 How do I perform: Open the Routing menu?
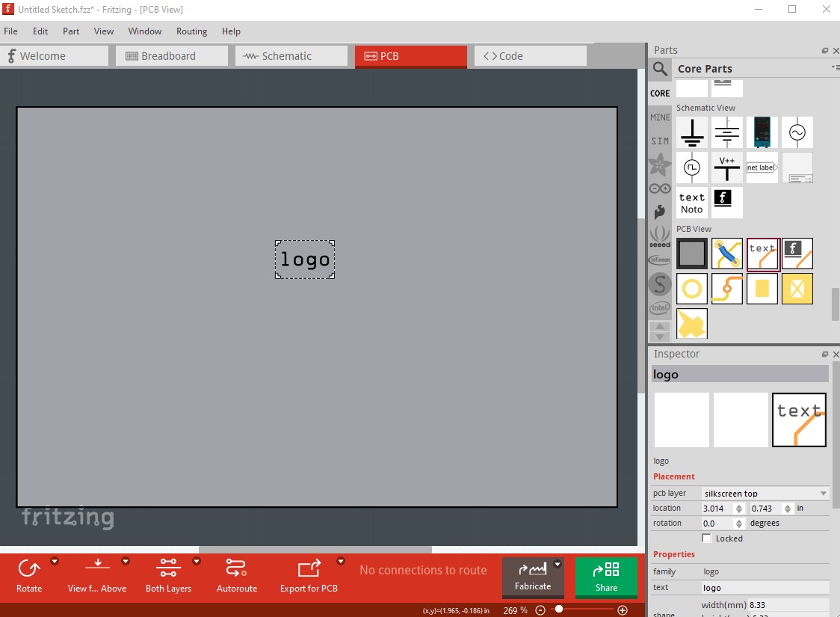coord(191,31)
